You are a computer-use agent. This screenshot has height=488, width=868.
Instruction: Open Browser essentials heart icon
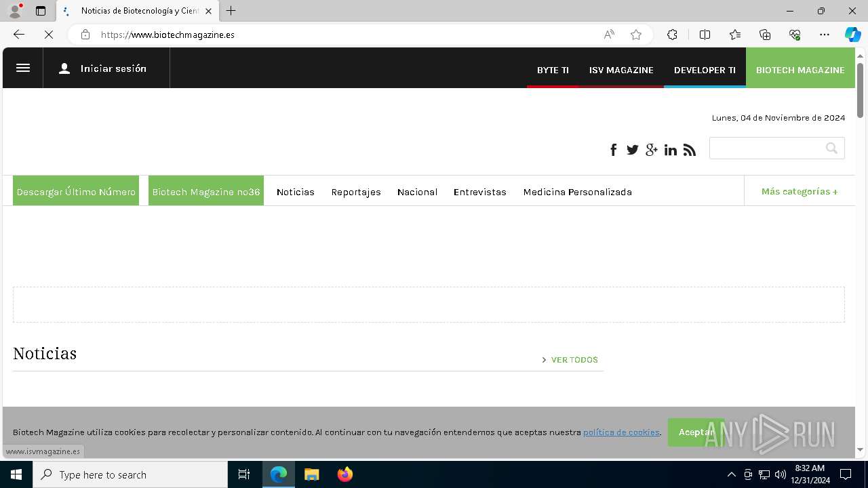click(x=795, y=35)
